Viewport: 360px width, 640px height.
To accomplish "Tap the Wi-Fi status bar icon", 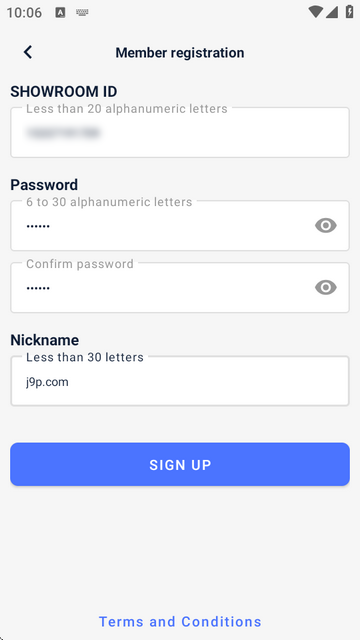I will tap(316, 12).
